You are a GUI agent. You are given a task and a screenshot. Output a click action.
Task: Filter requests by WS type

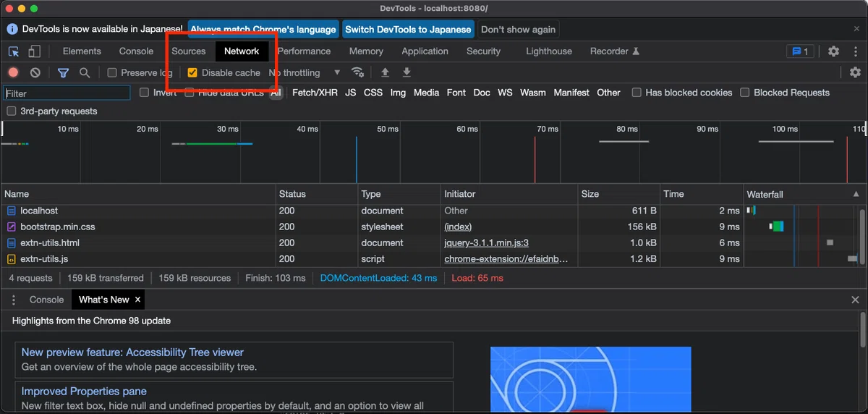(x=505, y=93)
